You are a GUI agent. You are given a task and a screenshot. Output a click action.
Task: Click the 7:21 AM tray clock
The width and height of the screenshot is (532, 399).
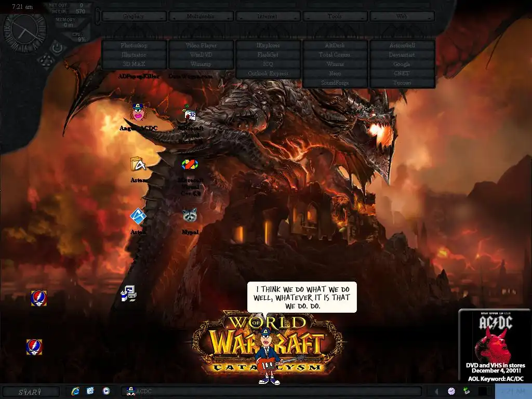[513, 391]
